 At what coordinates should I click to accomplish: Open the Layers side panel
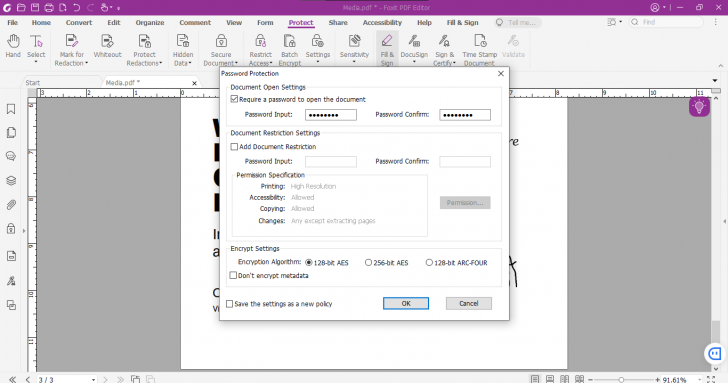(11, 181)
